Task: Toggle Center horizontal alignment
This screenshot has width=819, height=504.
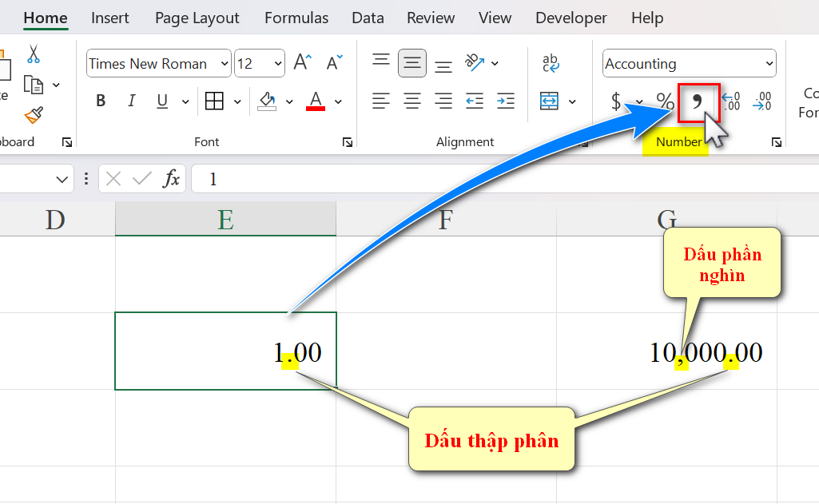Action: 412,101
